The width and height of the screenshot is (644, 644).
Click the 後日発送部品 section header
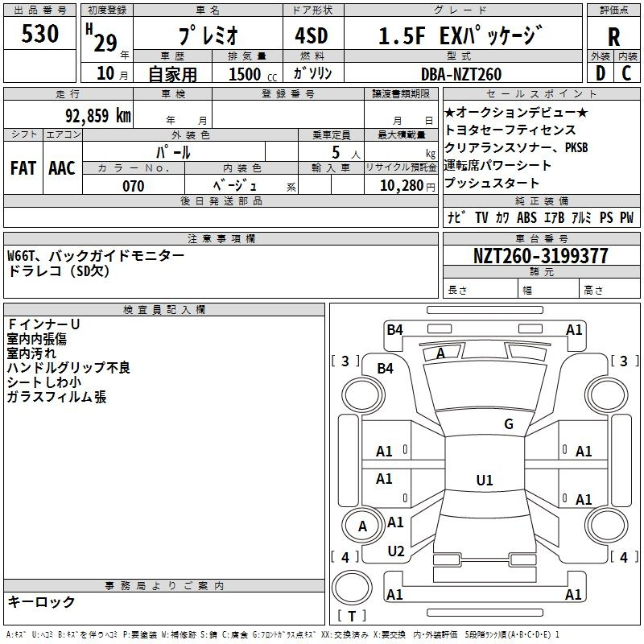[x=221, y=200]
